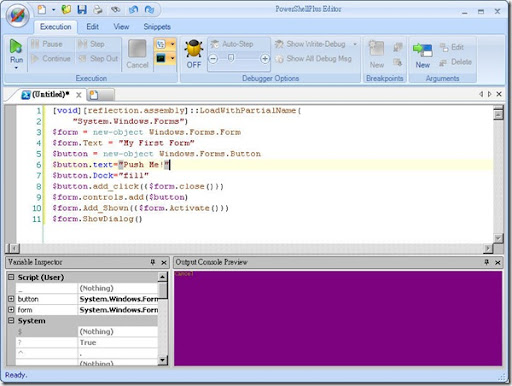Viewport: 512px width, 386px height.
Task: Add a New argument
Action: (x=423, y=54)
